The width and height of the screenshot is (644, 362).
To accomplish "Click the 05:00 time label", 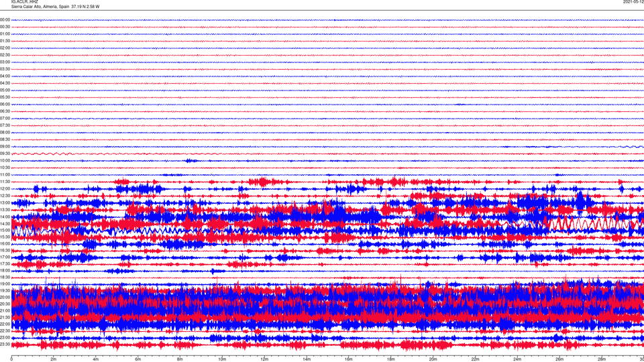I will pyautogui.click(x=5, y=90).
